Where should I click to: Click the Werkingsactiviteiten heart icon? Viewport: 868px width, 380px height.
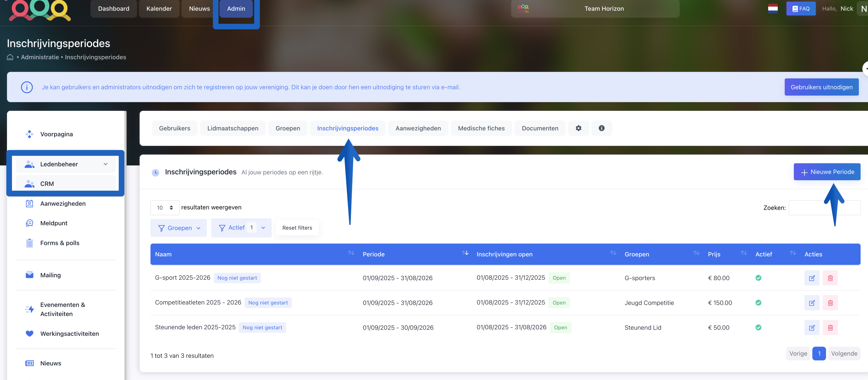[29, 334]
